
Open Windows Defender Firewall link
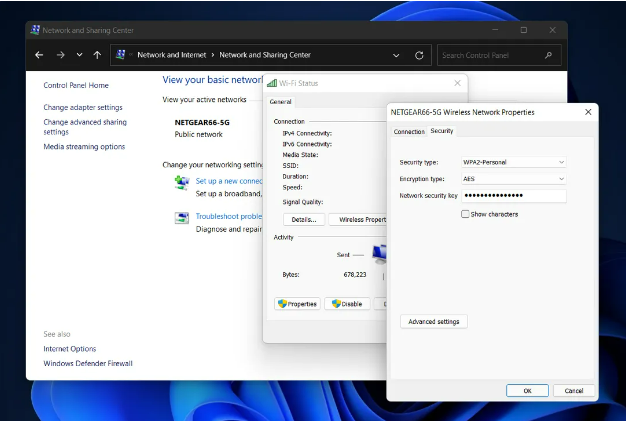click(x=88, y=363)
